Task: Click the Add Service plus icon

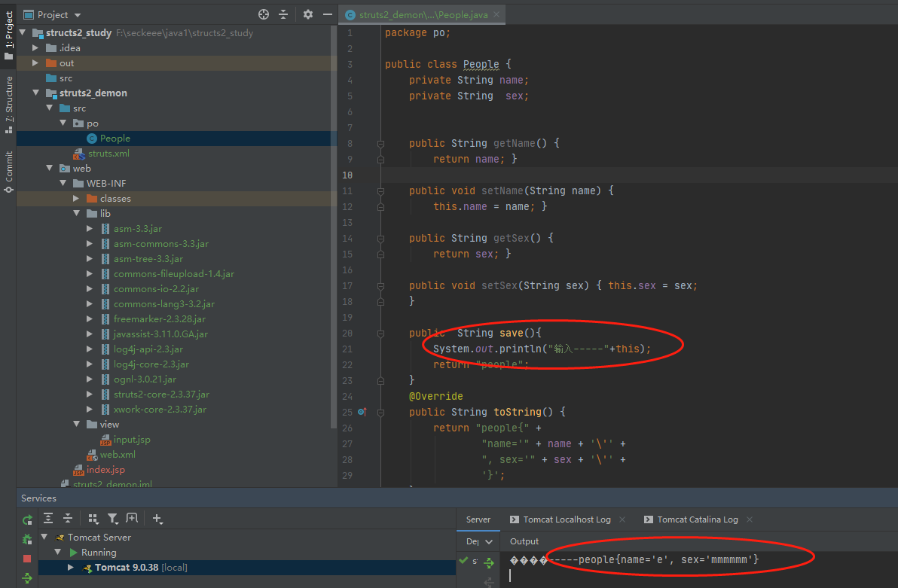Action: (157, 518)
